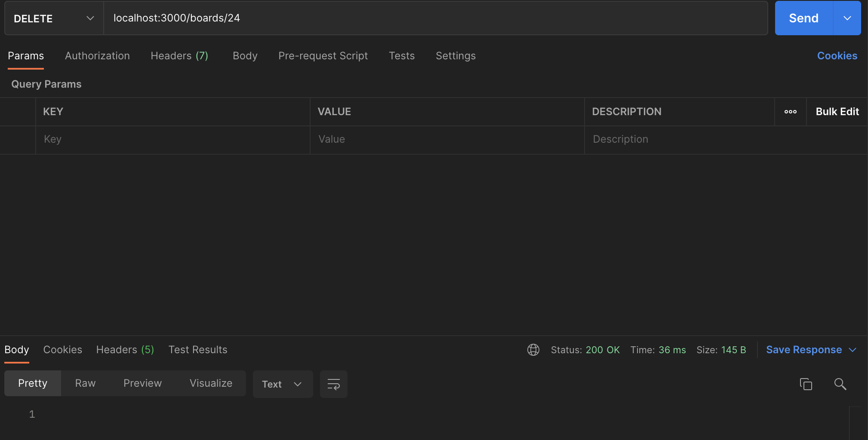Switch to Preview response view

point(142,383)
